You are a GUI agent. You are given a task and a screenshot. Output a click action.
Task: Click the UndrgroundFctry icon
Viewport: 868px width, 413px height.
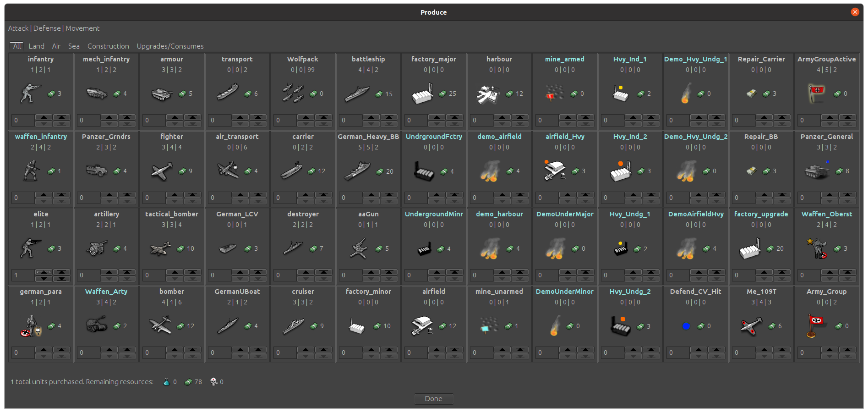click(424, 171)
